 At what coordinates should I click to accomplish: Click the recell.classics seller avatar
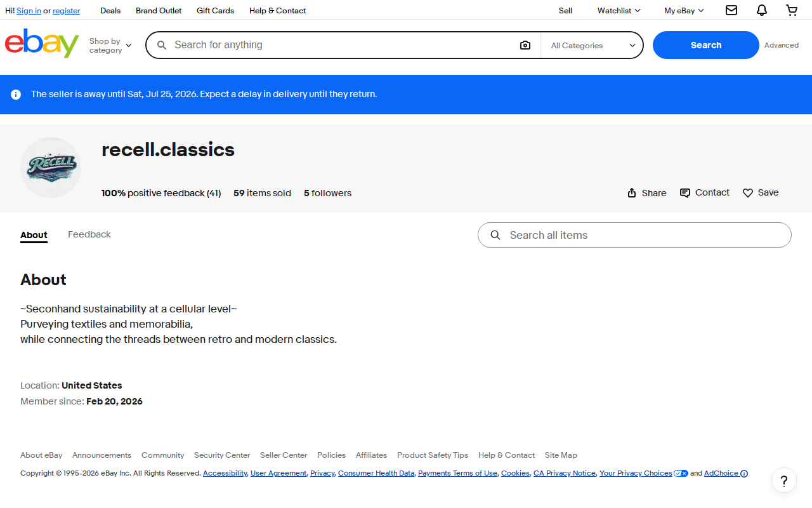[51, 168]
